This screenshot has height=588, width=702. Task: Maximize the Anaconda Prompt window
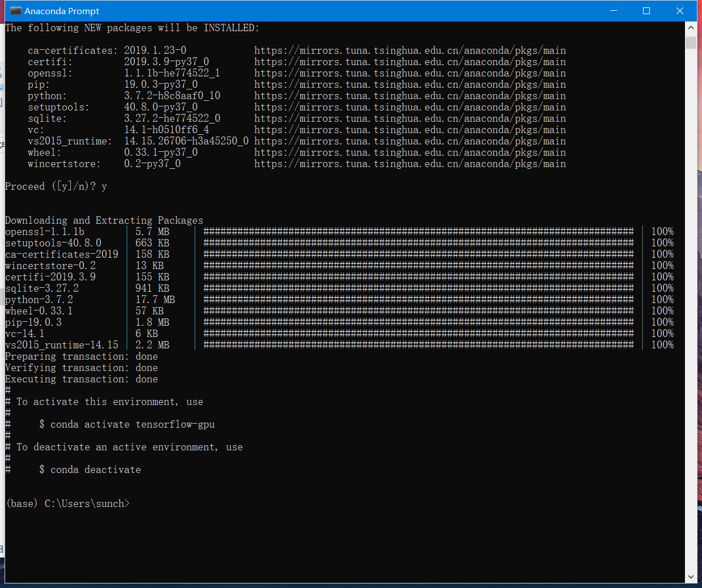click(646, 11)
